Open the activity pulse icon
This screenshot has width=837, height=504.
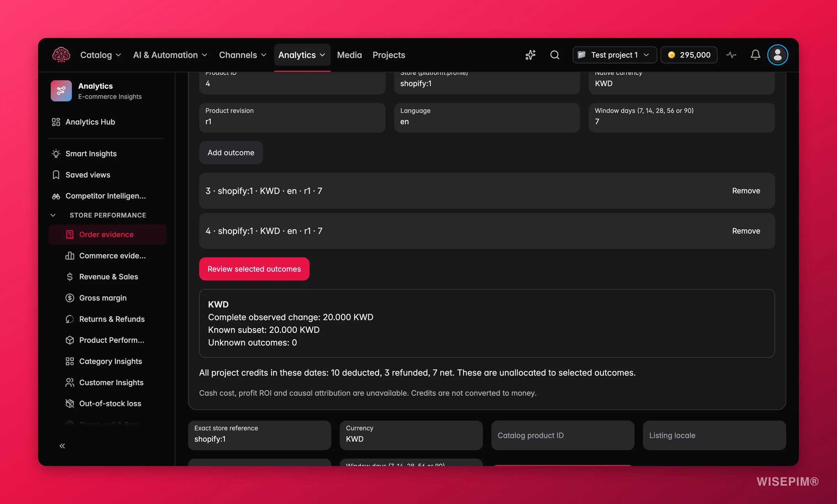pyautogui.click(x=731, y=55)
